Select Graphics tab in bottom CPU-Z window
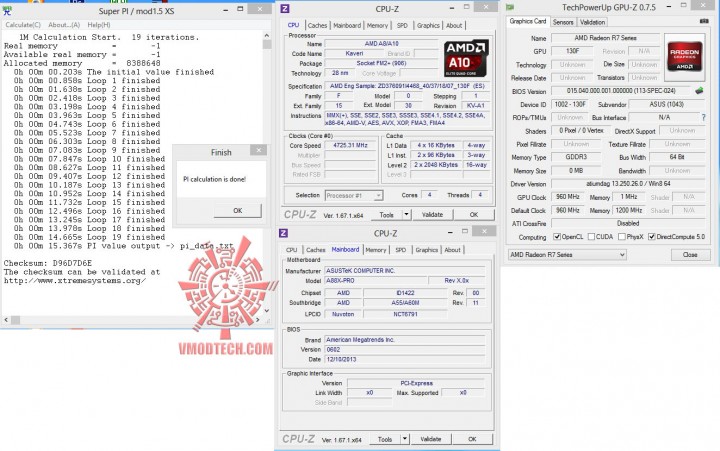Screen dimensions: 720x451 click(427, 250)
